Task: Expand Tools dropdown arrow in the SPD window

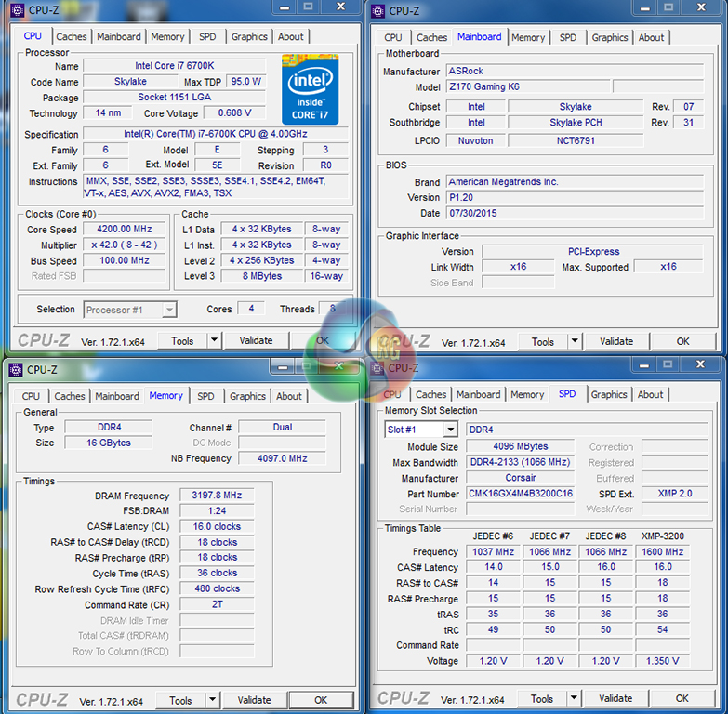Action: [575, 698]
